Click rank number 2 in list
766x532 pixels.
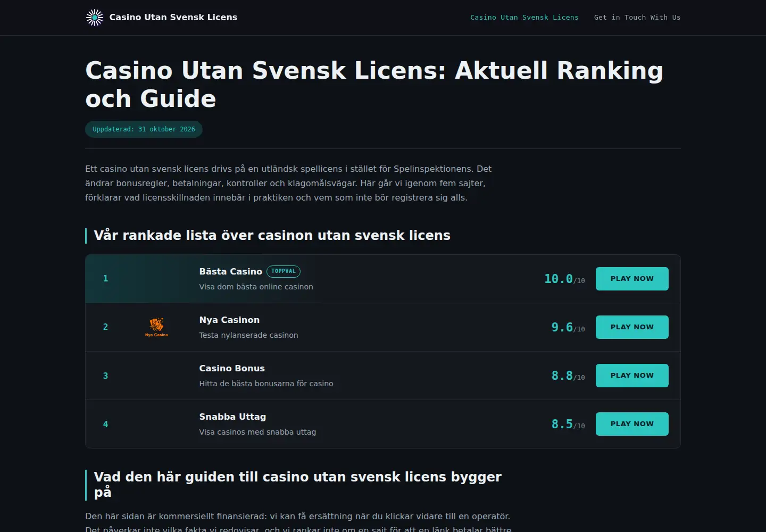[105, 327]
